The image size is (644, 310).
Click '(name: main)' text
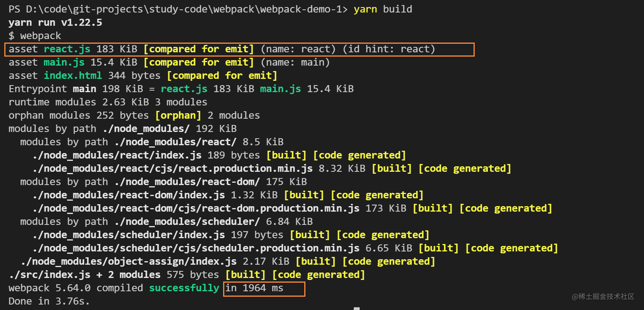(295, 62)
